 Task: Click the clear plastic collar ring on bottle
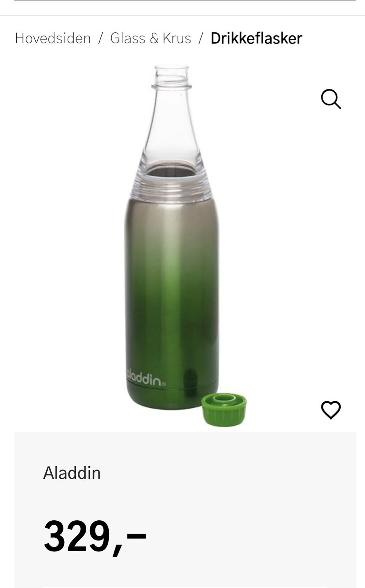(172, 186)
